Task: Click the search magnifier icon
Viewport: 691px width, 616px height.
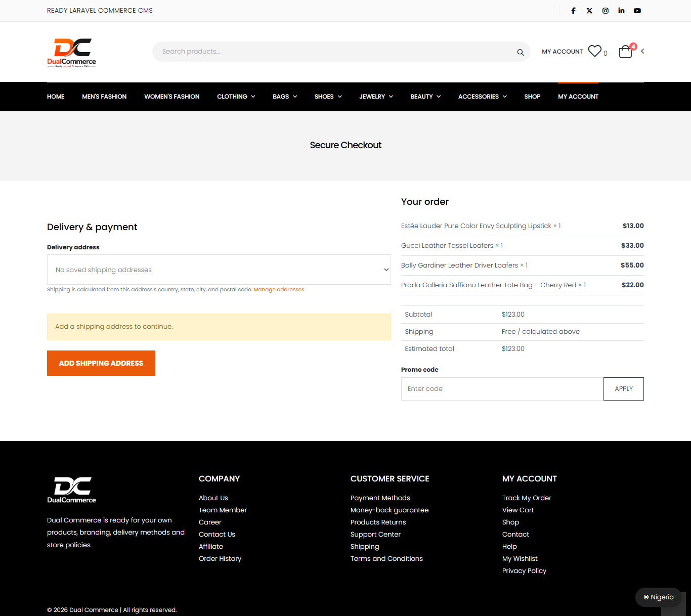Action: (521, 52)
